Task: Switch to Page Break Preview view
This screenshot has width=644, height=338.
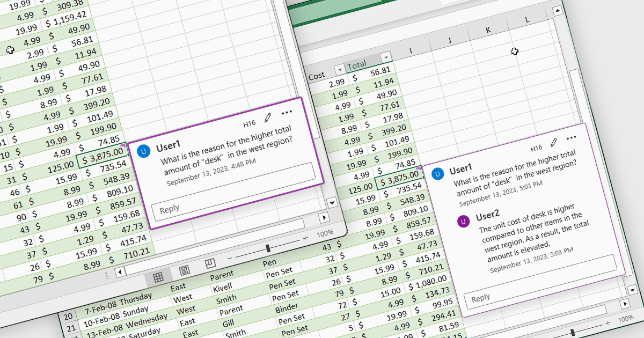Action: pyautogui.click(x=210, y=263)
